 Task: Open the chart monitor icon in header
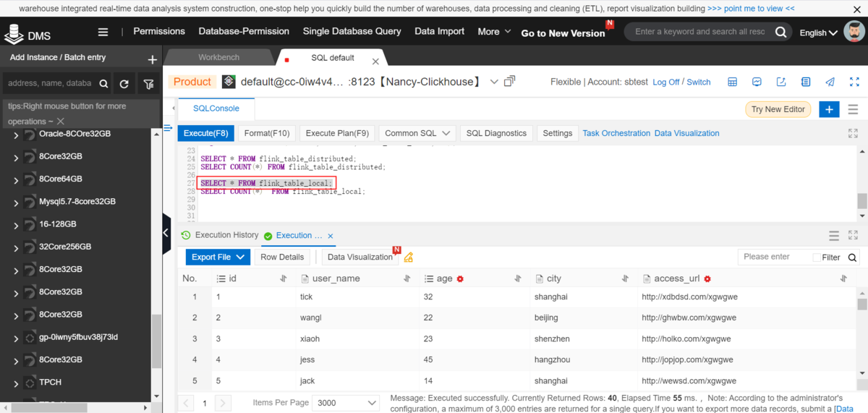coord(757,82)
